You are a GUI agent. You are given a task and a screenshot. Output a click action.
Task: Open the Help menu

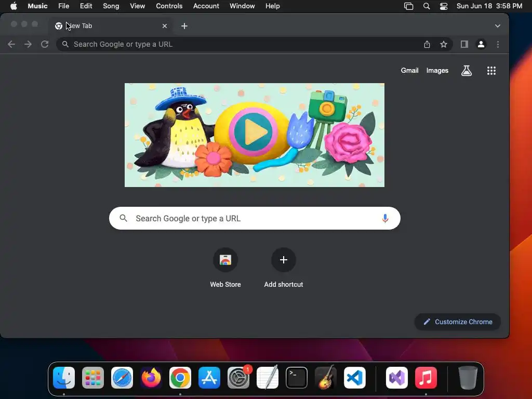click(272, 6)
